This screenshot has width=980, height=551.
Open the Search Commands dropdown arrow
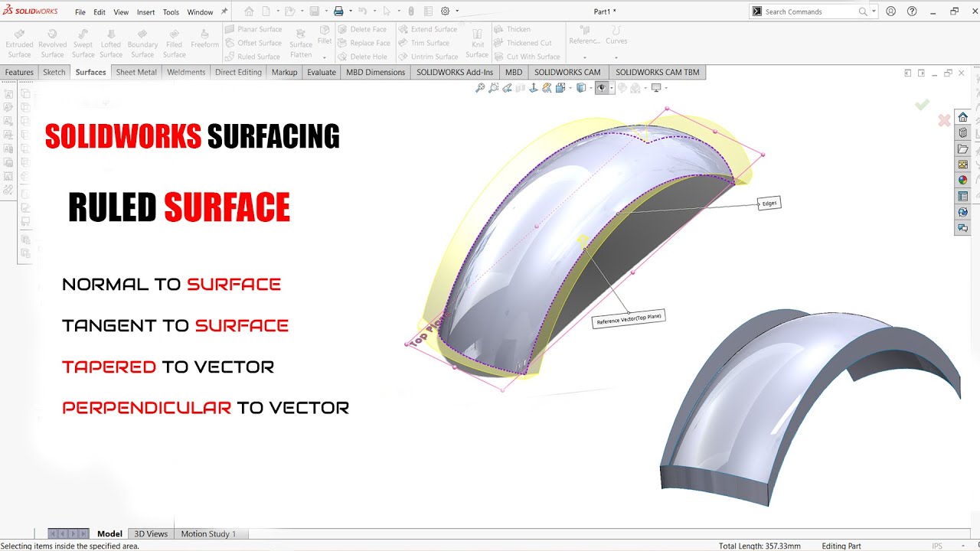coord(874,11)
